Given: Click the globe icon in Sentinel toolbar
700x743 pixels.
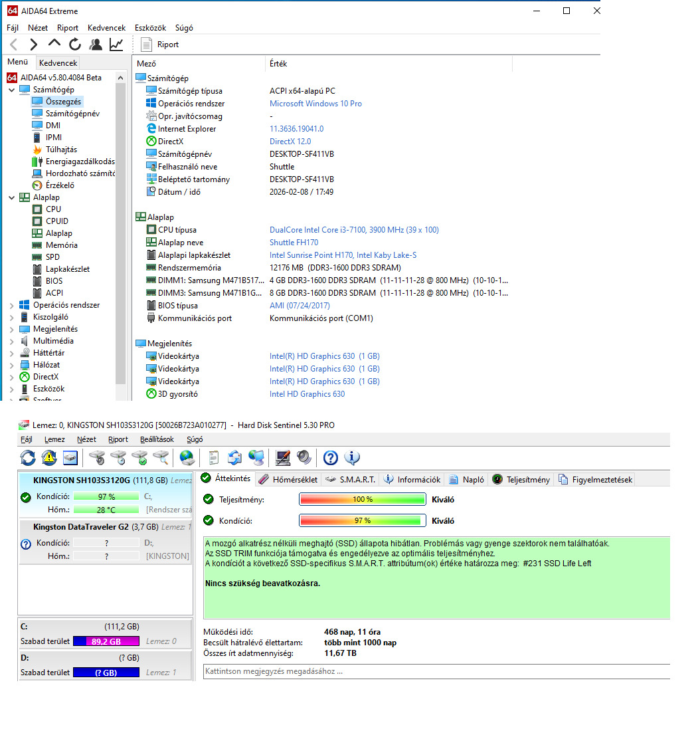Looking at the screenshot, I should (x=187, y=458).
